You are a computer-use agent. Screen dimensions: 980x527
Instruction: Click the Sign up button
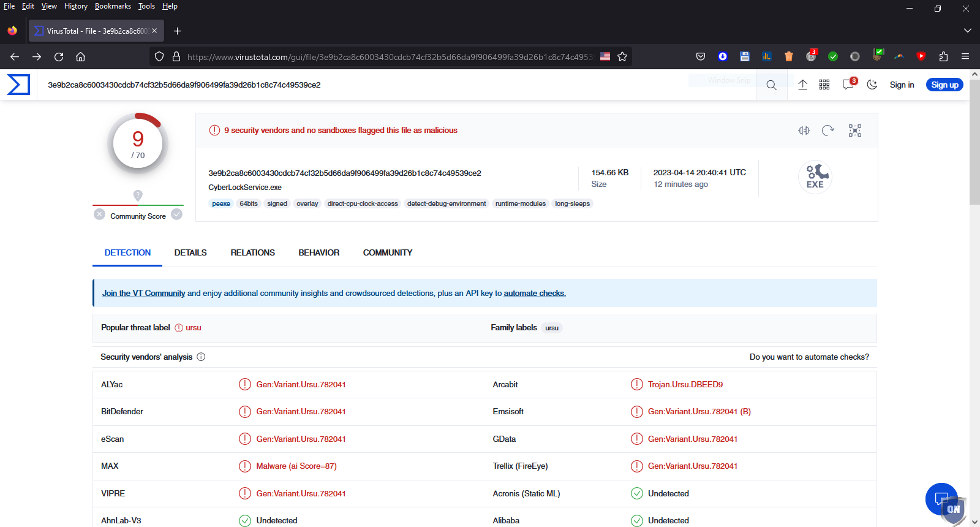pyautogui.click(x=944, y=85)
